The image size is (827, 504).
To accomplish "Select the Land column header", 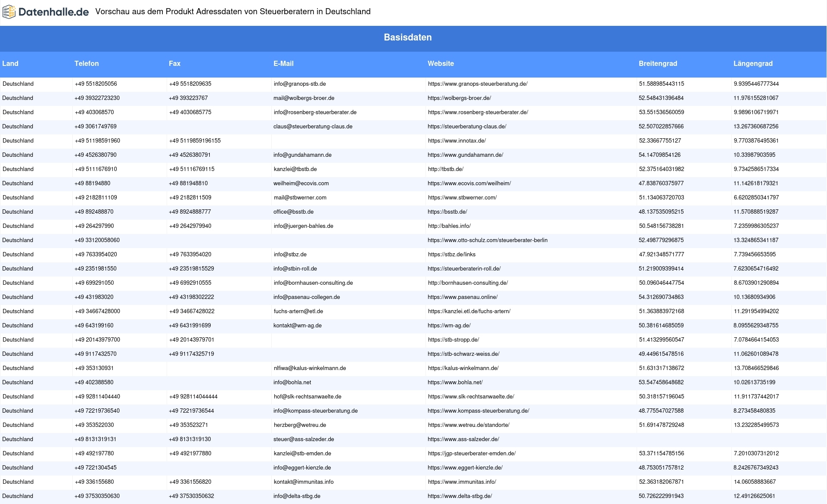I will click(x=10, y=63).
